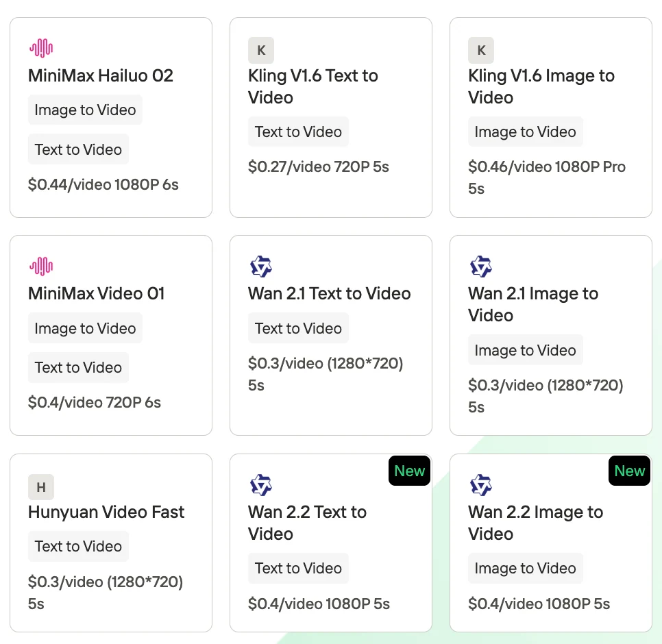Viewport: 662px width, 644px height.
Task: Select Text to Video tag on MiniMax Hailuo 02
Action: tap(78, 149)
